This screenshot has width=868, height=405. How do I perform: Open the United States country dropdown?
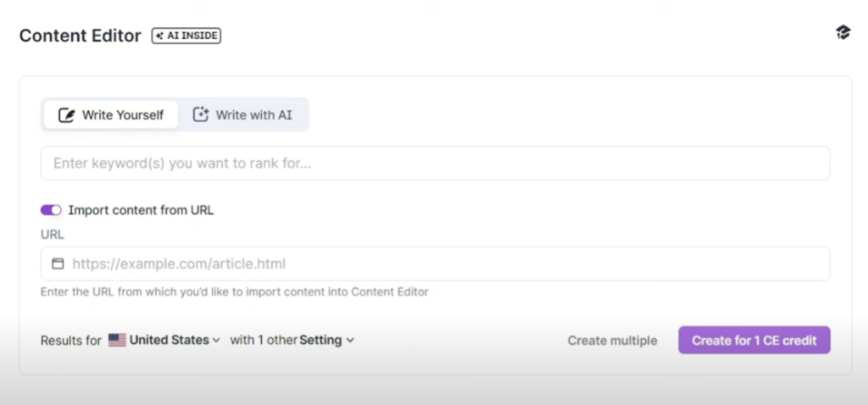(x=164, y=341)
